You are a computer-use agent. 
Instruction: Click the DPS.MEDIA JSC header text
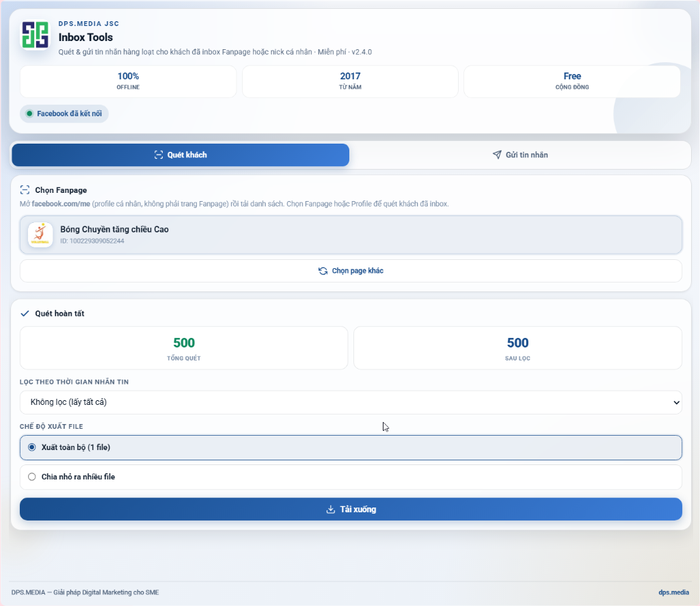[x=89, y=24]
